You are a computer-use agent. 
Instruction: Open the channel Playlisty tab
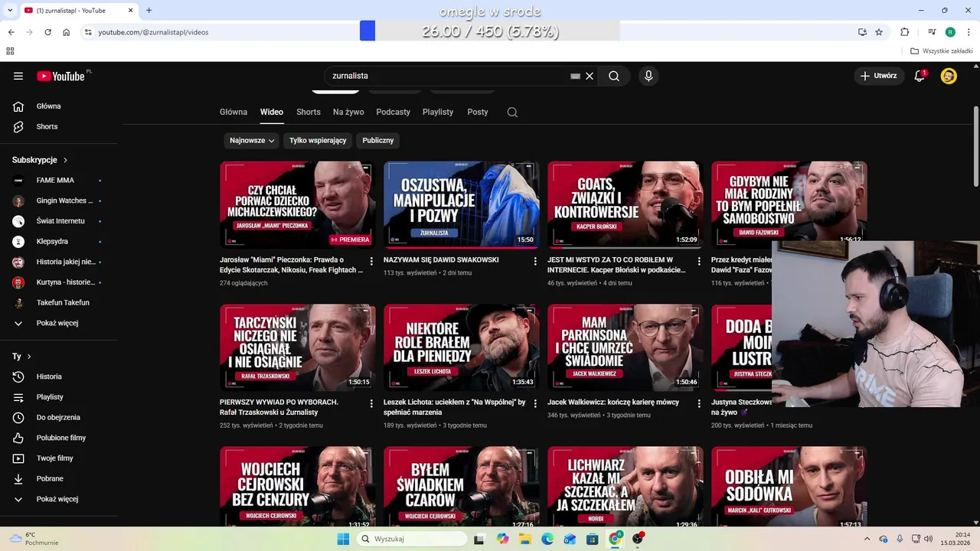click(x=438, y=112)
